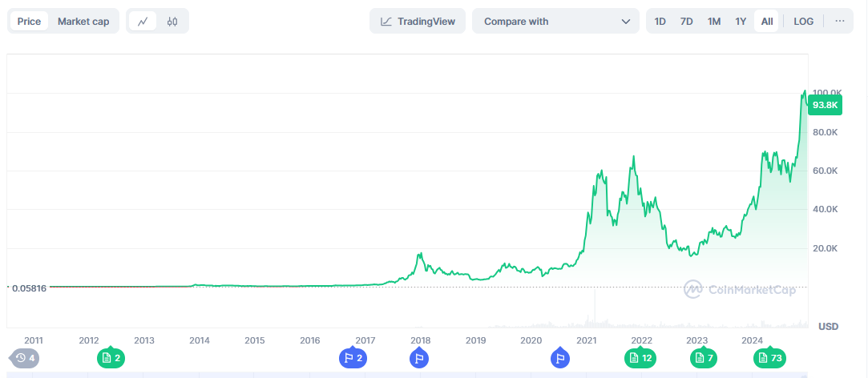Click the 93.8K current price label
The height and width of the screenshot is (378, 868).
coord(825,105)
